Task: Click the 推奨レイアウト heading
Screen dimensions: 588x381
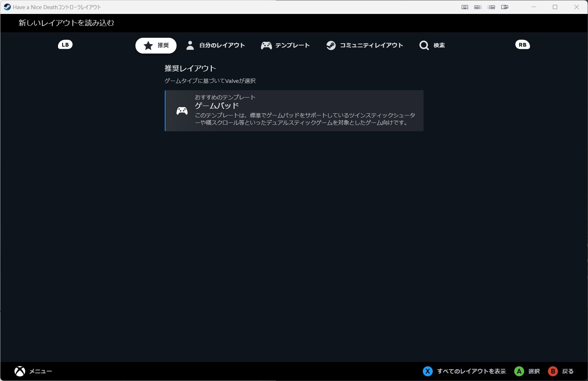Action: pyautogui.click(x=190, y=68)
